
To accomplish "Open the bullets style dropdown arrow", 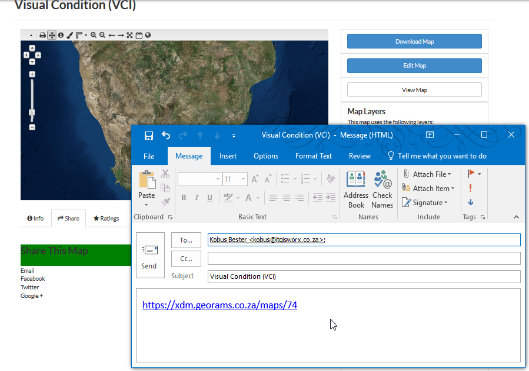I will pyautogui.click(x=295, y=179).
